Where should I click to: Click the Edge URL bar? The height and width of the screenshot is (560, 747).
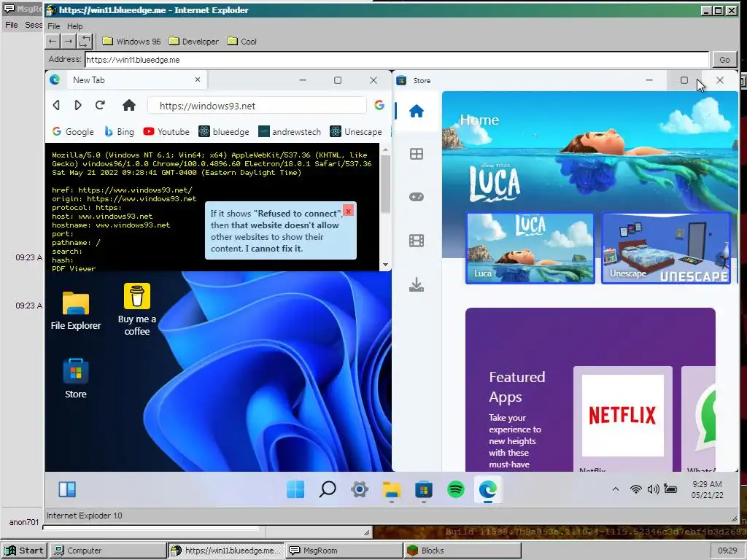tap(258, 106)
